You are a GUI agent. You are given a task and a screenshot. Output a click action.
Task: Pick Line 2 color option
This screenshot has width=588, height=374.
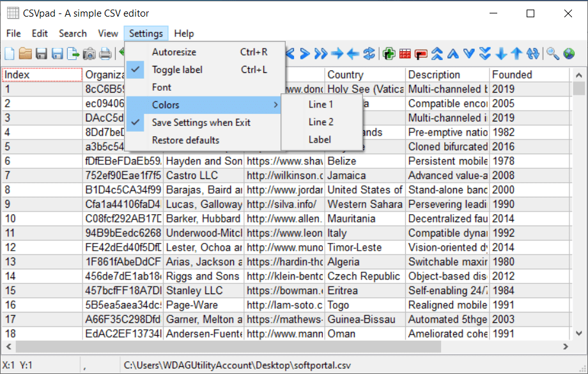click(x=321, y=122)
